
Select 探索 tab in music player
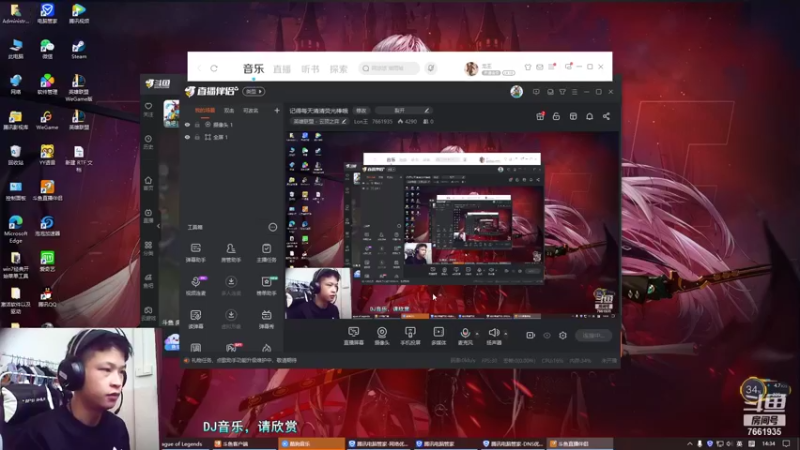click(x=338, y=69)
